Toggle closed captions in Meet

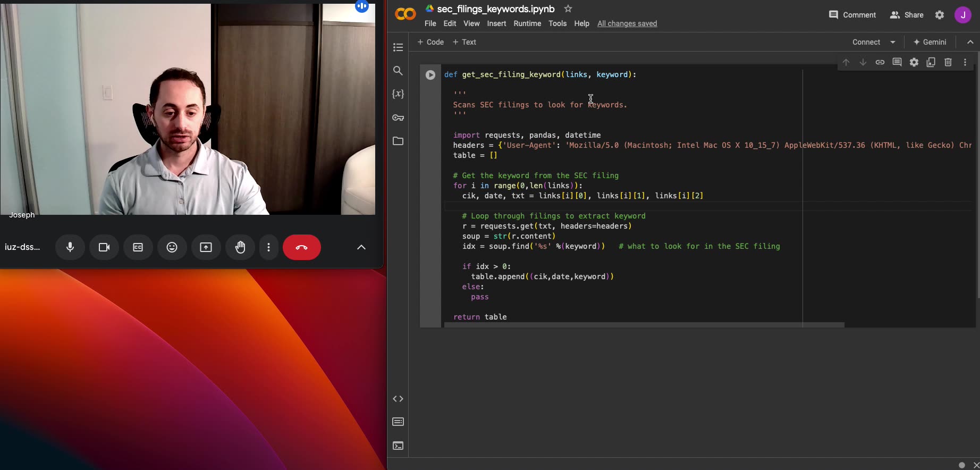[138, 247]
